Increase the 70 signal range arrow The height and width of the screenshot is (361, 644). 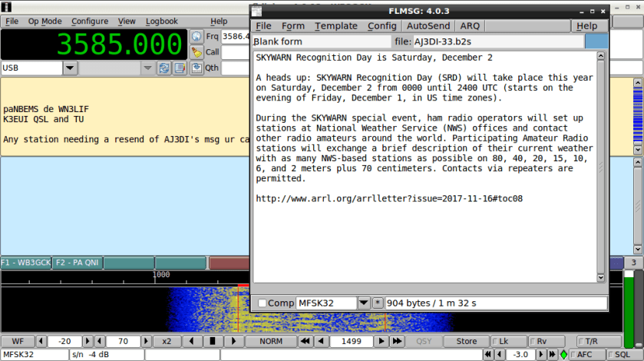click(146, 341)
